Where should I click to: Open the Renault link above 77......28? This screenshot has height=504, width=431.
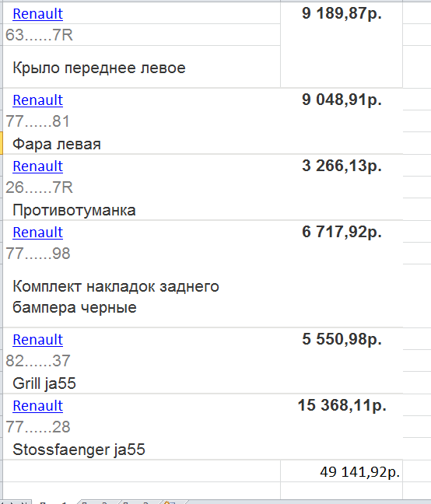[37, 406]
